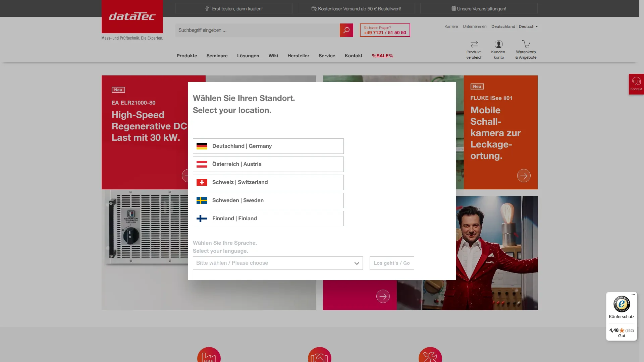Click the red factory circle icon
Viewport: 644px width, 362px height.
pos(209,355)
